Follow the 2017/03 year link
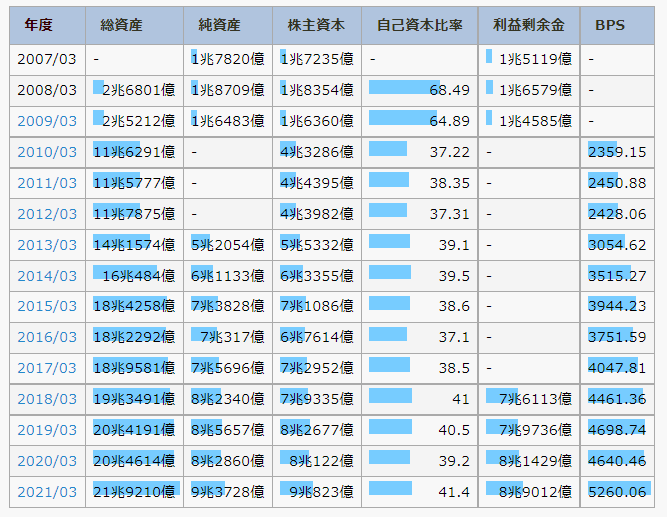The width and height of the screenshot is (667, 517). [47, 368]
